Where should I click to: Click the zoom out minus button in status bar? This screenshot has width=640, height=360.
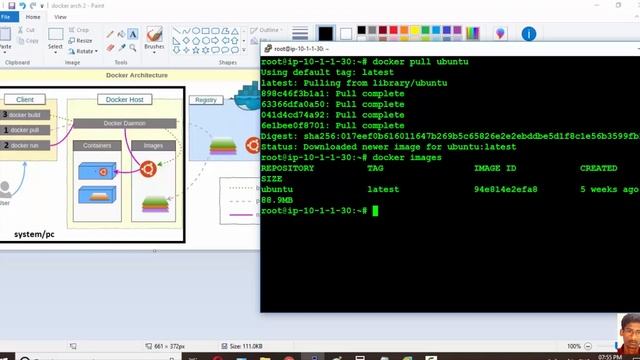click(x=588, y=346)
